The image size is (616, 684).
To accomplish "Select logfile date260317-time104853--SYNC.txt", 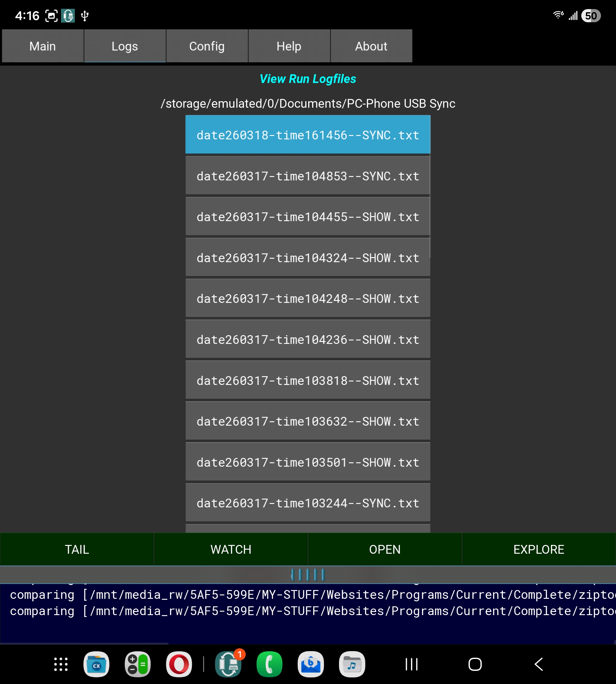I will click(x=308, y=176).
